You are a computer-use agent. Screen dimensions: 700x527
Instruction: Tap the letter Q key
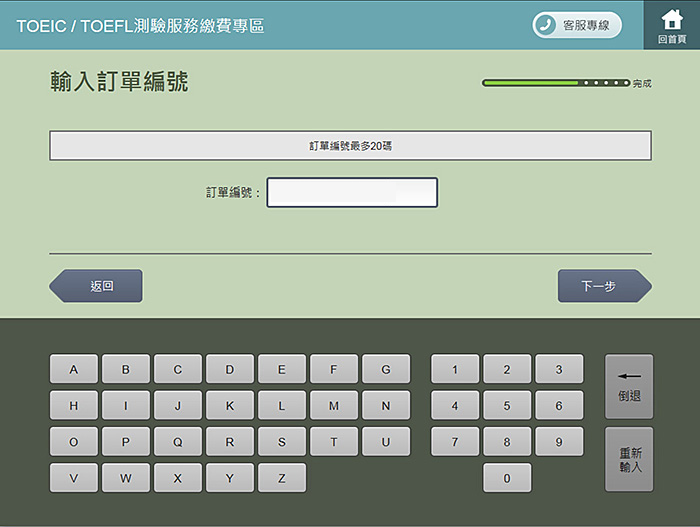point(178,442)
